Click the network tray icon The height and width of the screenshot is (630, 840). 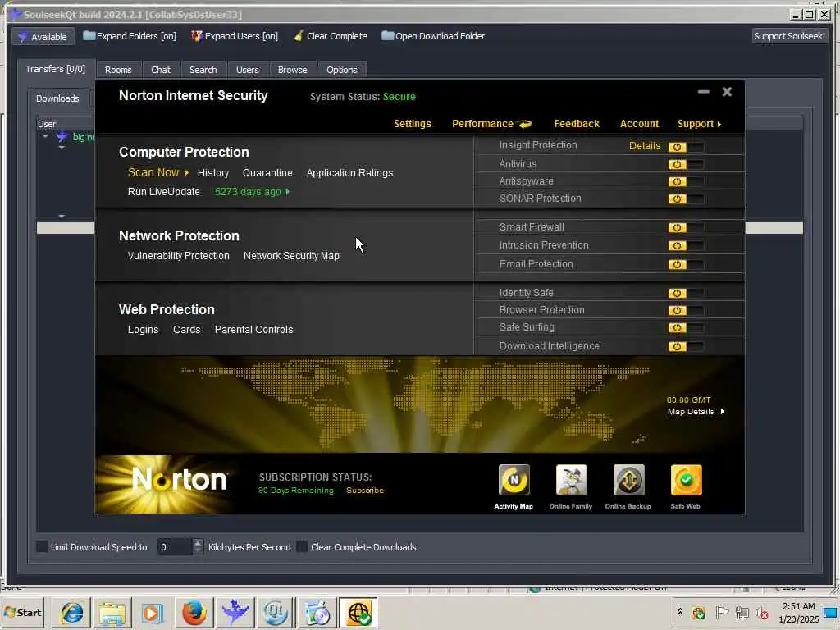click(x=742, y=612)
